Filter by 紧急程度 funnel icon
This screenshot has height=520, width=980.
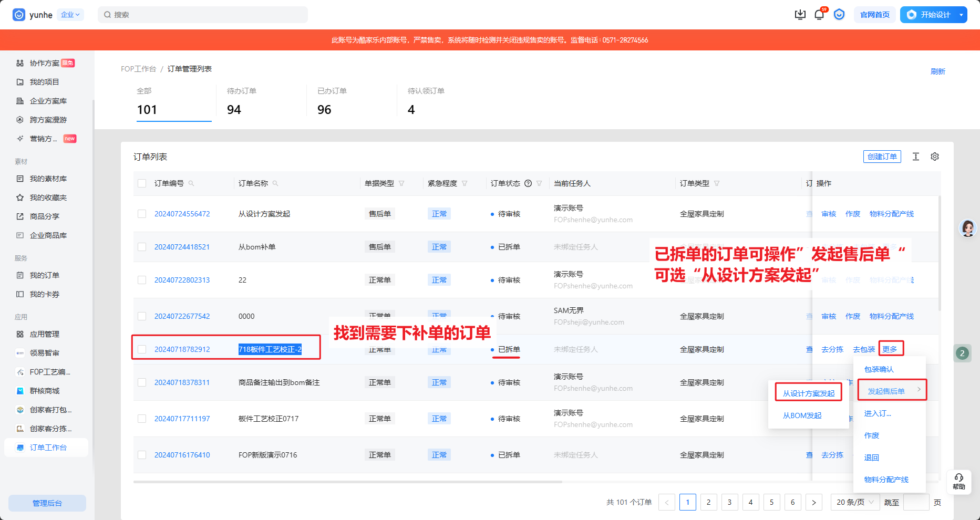(465, 183)
